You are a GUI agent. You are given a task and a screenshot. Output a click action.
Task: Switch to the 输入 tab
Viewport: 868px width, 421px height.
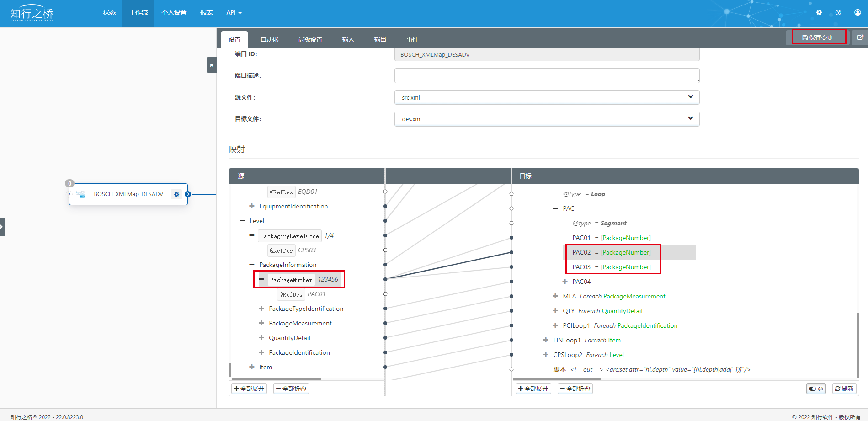[348, 39]
